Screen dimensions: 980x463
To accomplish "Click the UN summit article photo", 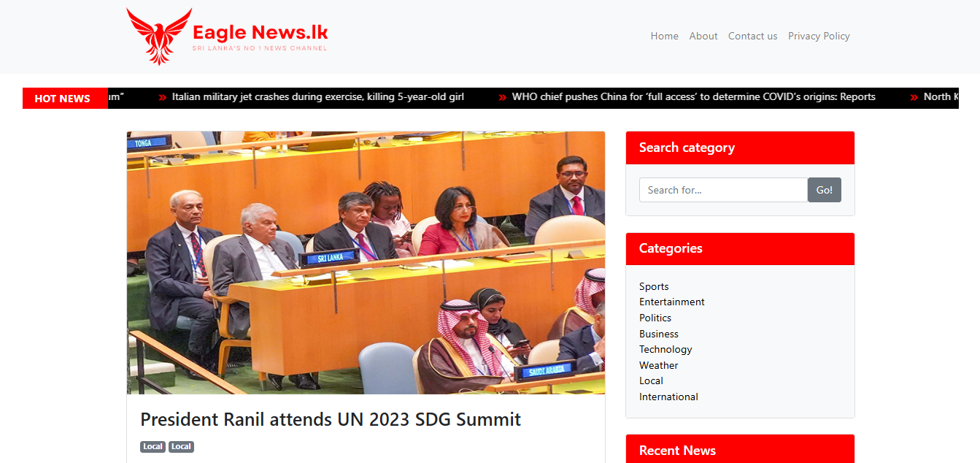I will pos(366,263).
